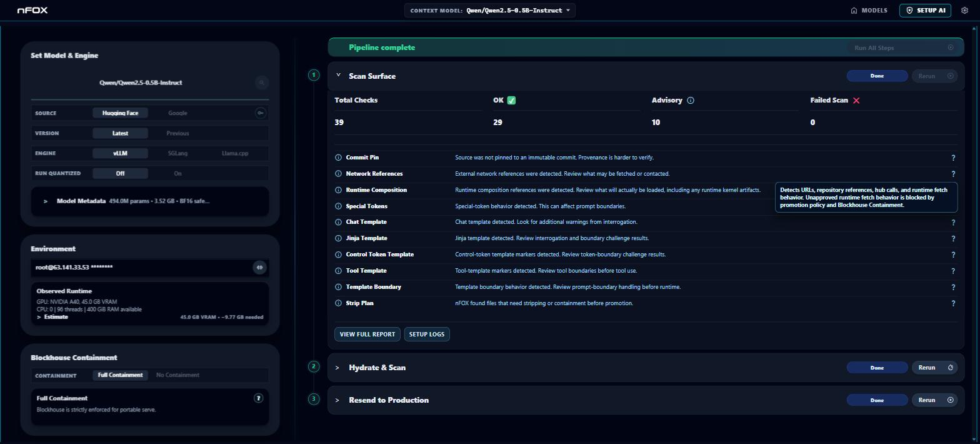Click the Run All Steps button
This screenshot has height=444, width=980.
click(x=903, y=48)
